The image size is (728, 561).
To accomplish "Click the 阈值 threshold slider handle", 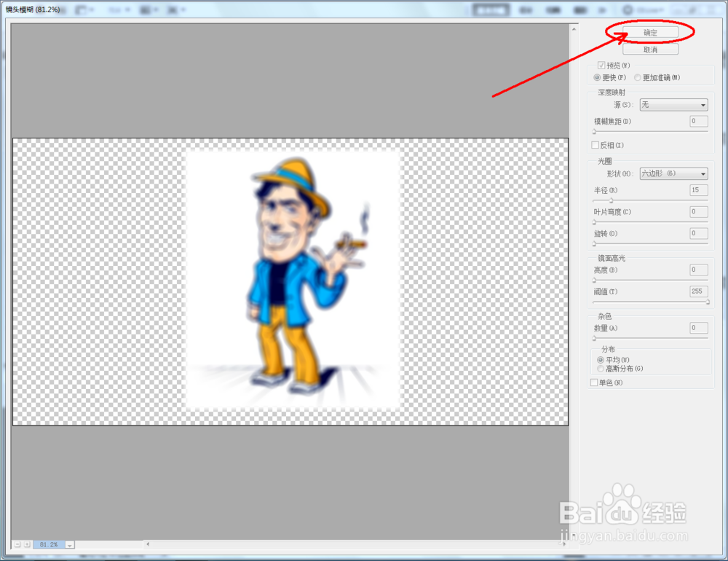I will click(708, 302).
